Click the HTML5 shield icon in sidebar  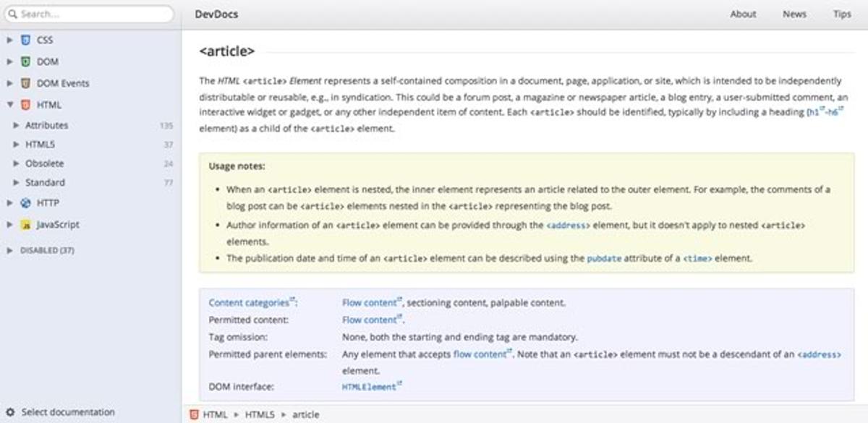(x=26, y=105)
